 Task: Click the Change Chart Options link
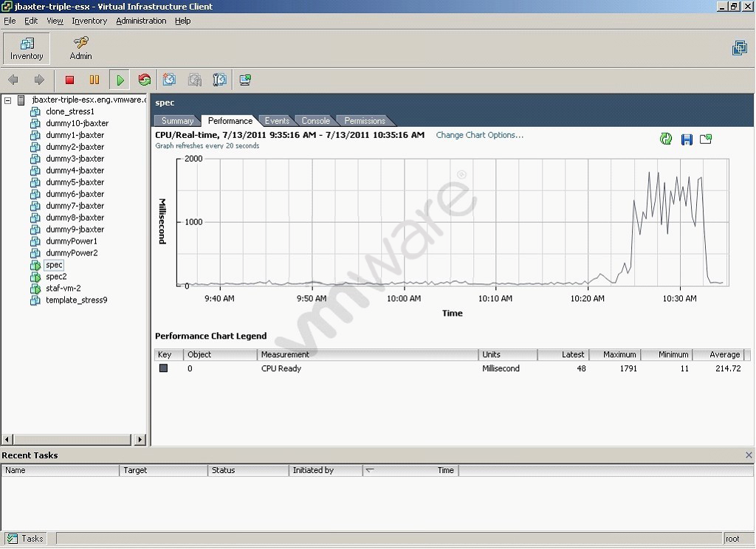click(479, 135)
